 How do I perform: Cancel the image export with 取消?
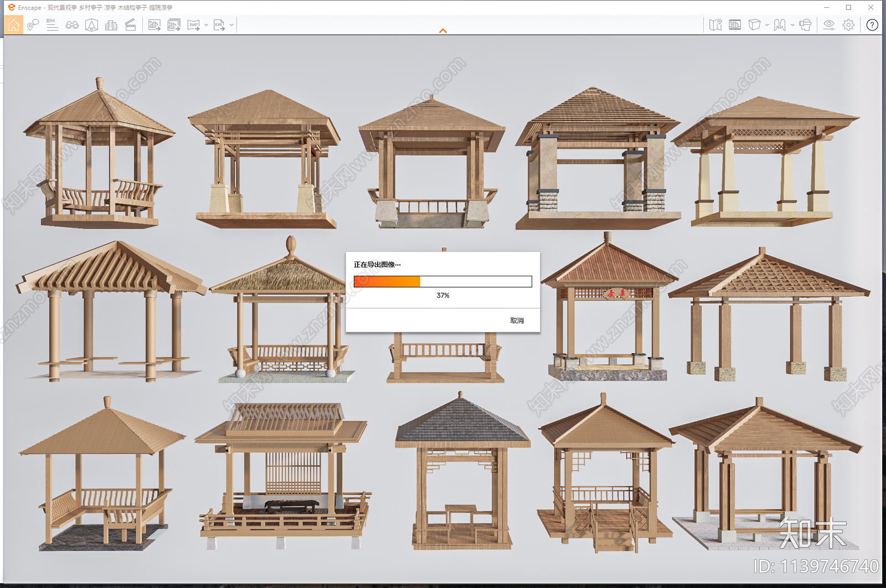517,321
